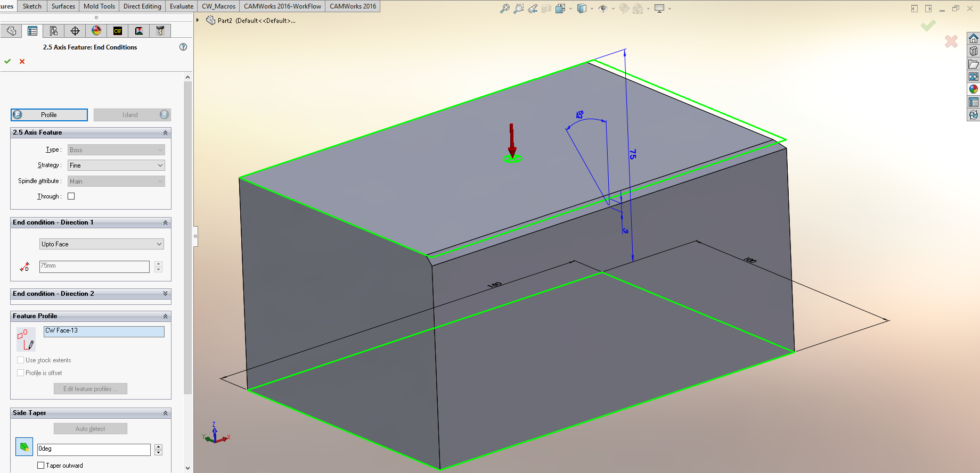Screen dimensions: 980x473
Task: Open the Design Library in the task pane
Action: click(x=974, y=51)
